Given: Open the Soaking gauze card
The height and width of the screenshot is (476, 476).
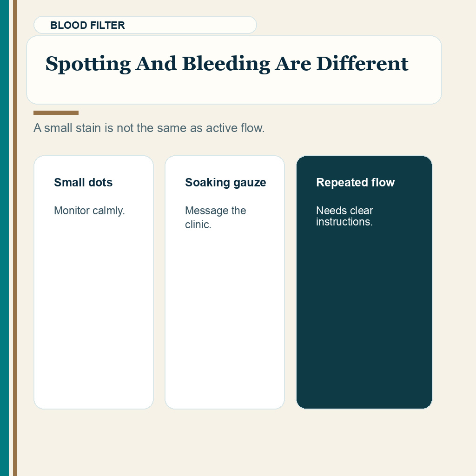Looking at the screenshot, I should pos(225,282).
